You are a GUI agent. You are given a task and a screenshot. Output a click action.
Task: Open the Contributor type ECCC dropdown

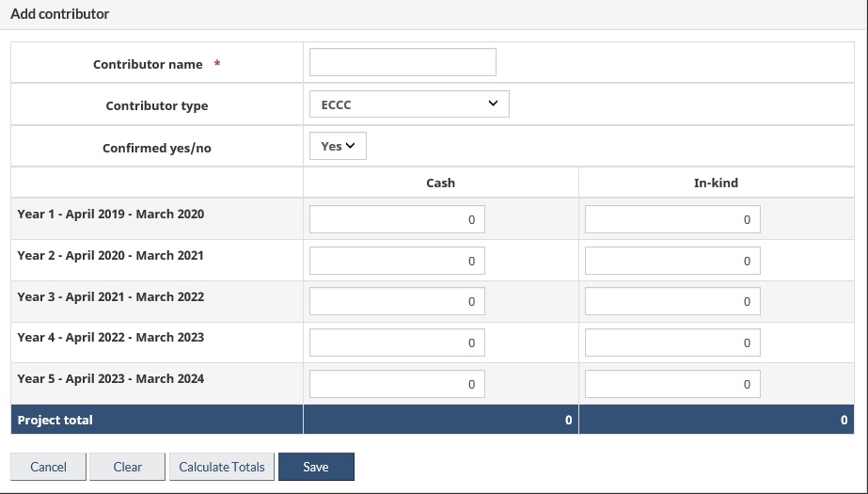(x=408, y=104)
